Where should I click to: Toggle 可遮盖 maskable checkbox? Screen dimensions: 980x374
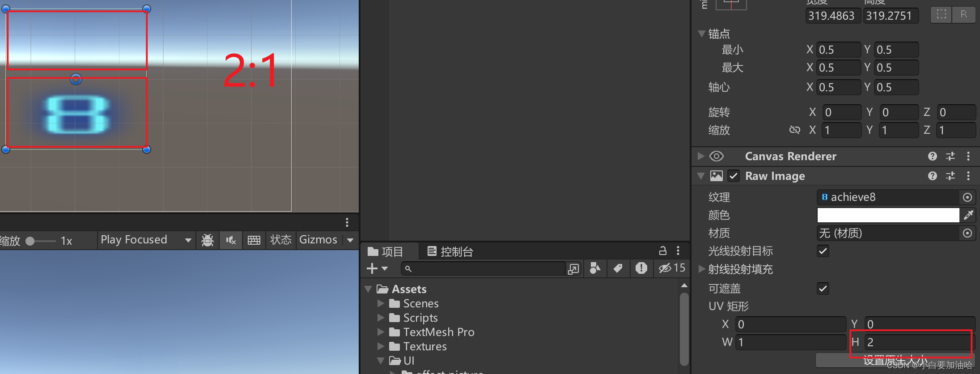click(x=823, y=289)
